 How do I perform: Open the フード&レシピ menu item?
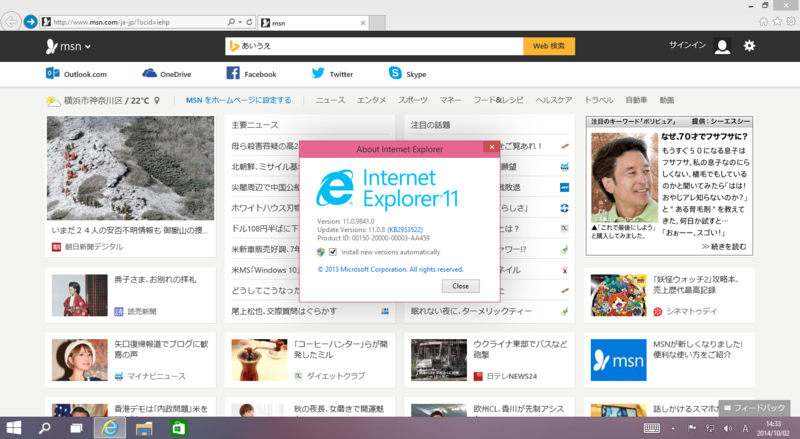tap(498, 100)
